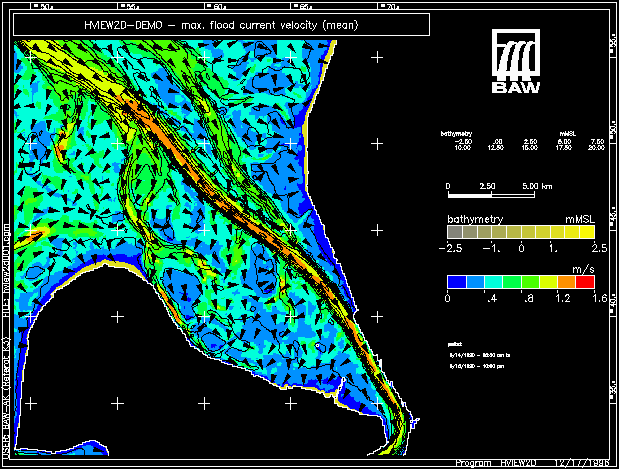Image resolution: width=619 pixels, height=469 pixels.
Task: Click the '-1.' bathymetry legend value
Action: tap(492, 248)
